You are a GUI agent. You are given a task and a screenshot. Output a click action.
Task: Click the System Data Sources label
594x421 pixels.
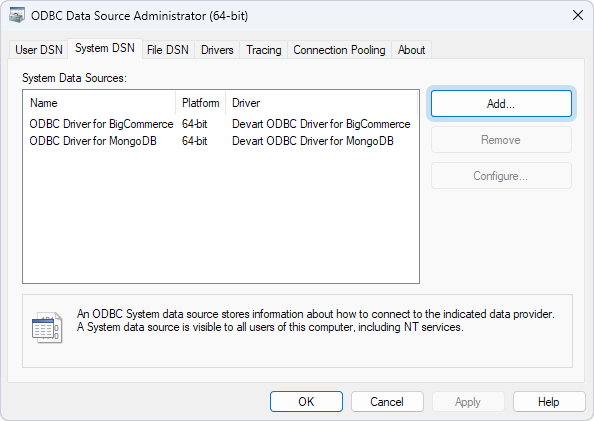coord(74,78)
